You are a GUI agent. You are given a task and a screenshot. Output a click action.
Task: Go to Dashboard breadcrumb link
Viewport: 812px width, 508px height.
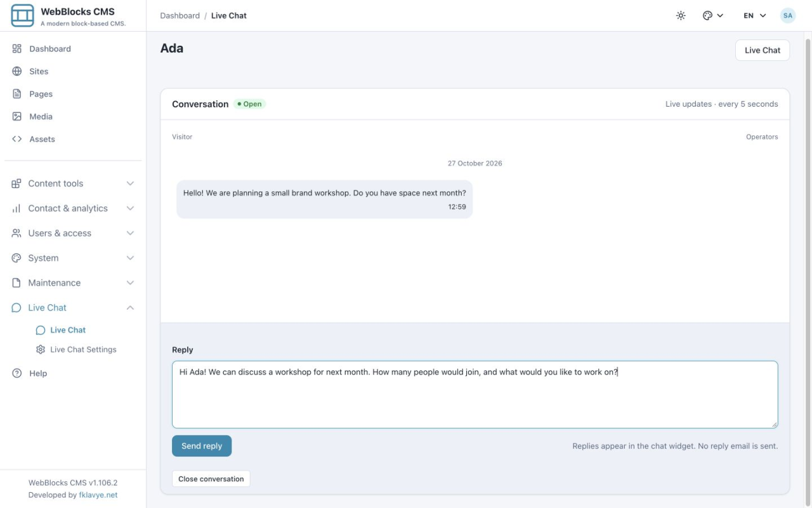(x=180, y=15)
